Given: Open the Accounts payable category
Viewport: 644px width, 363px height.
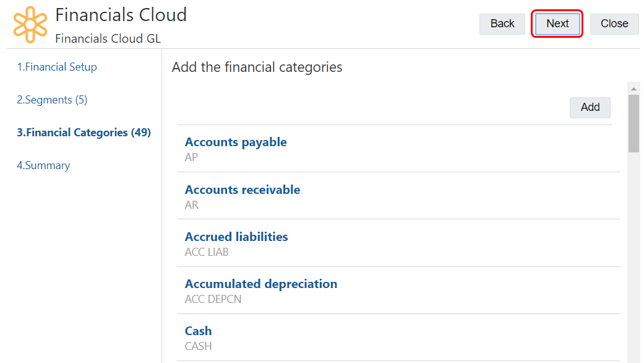Looking at the screenshot, I should [x=236, y=142].
